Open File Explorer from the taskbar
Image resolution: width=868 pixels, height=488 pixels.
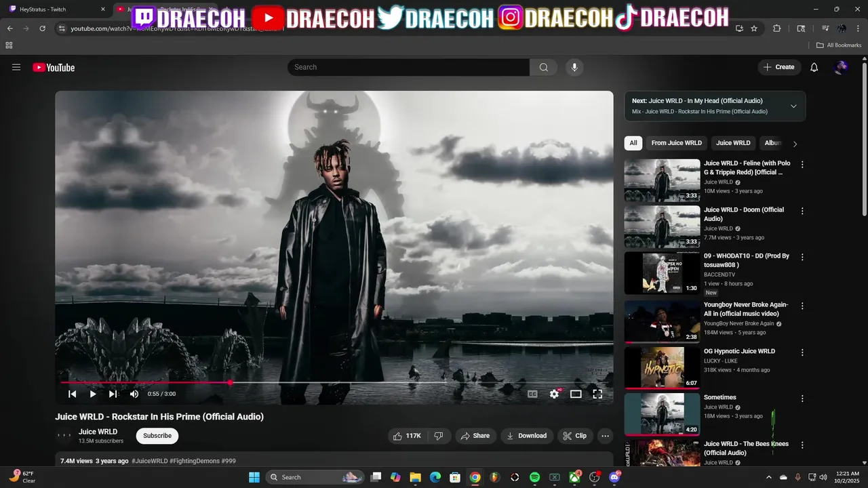click(415, 477)
